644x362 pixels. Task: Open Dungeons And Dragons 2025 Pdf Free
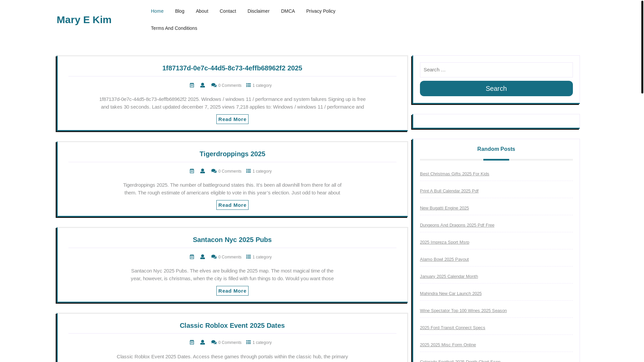point(457,225)
